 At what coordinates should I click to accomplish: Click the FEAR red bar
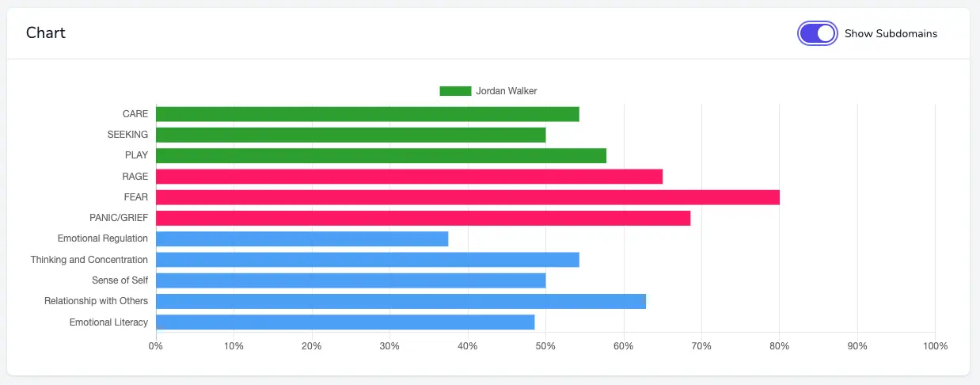(x=468, y=197)
